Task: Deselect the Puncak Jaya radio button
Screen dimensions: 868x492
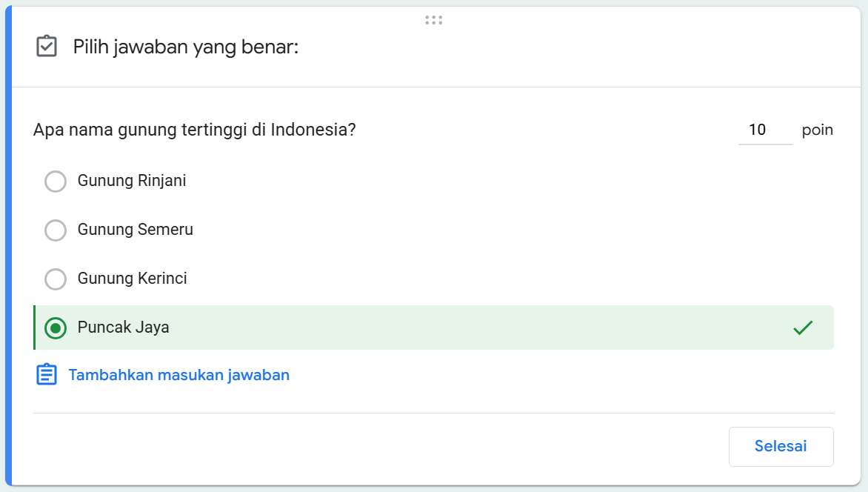Action: pyautogui.click(x=56, y=328)
